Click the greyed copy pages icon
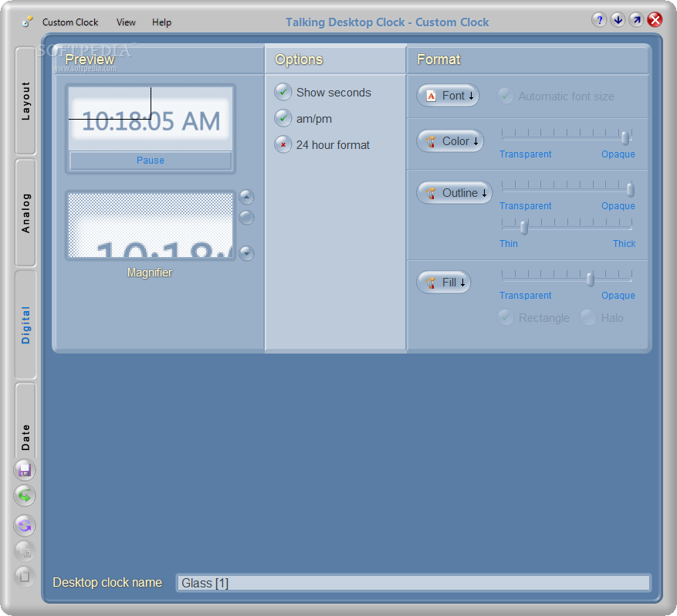Viewport: 677px width, 616px height. (25, 551)
